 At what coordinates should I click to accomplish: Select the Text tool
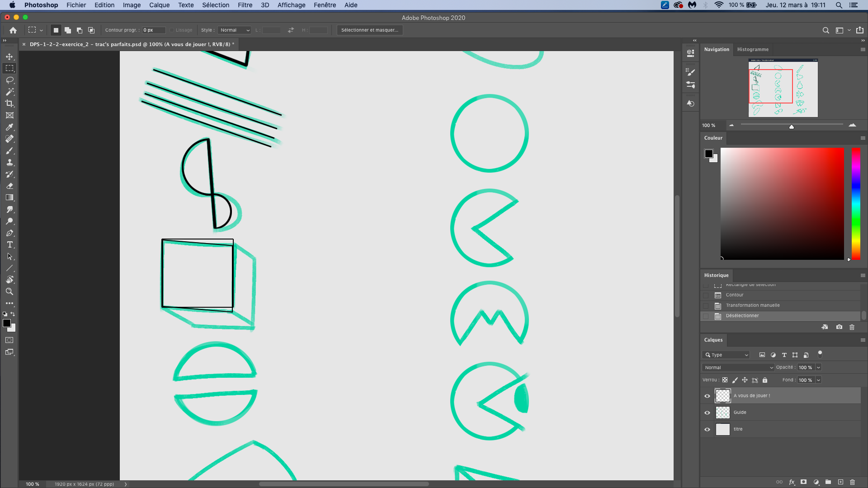[x=9, y=245]
